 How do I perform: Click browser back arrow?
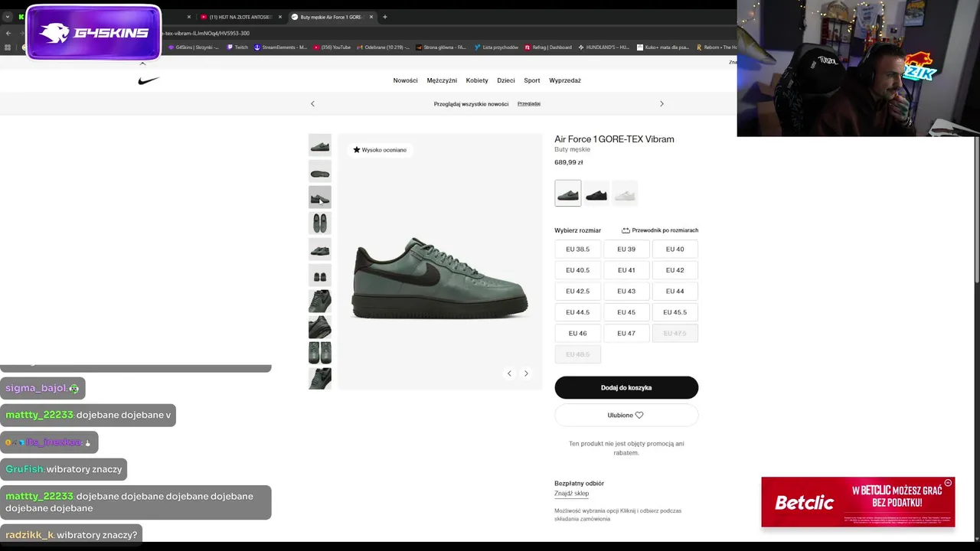pos(8,33)
